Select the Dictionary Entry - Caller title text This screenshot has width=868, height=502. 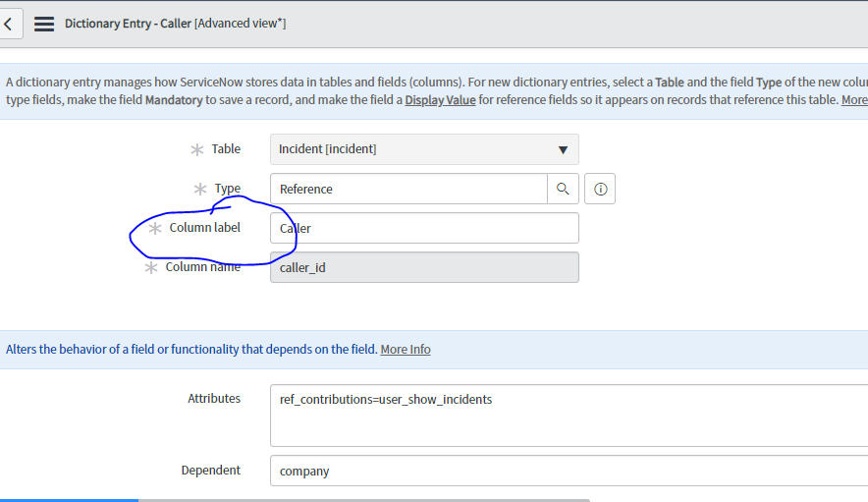[x=128, y=24]
